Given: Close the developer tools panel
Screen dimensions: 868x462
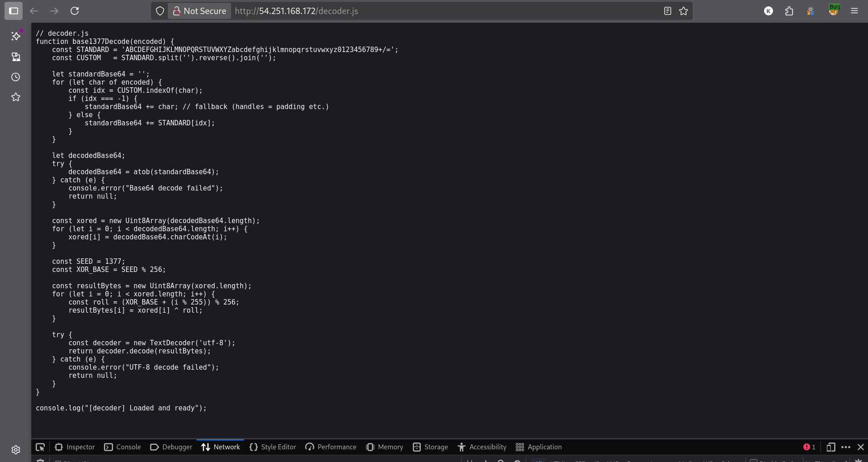Looking at the screenshot, I should pos(861,447).
